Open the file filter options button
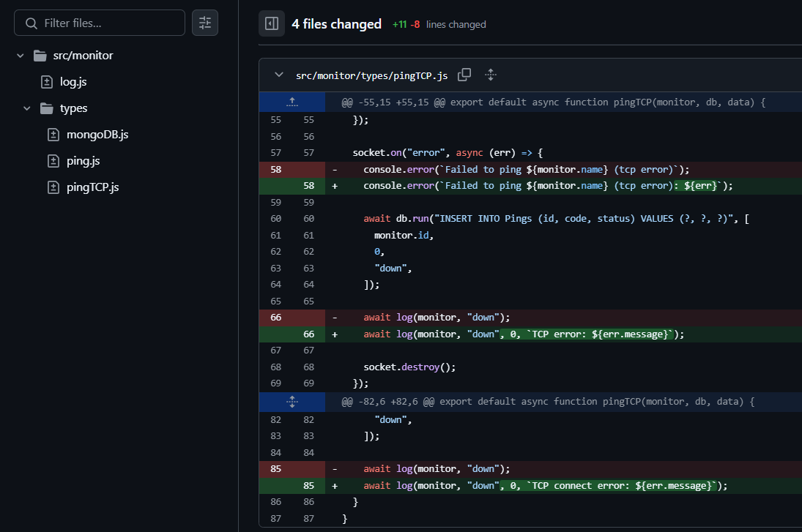 point(205,23)
